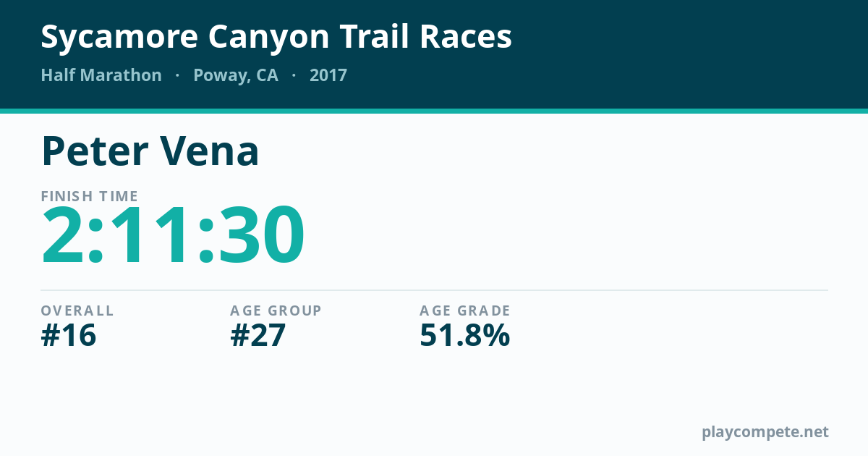Viewport: 868px width, 456px height.
Task: Click the Sycamore Canyon Trail Races title
Action: [276, 37]
